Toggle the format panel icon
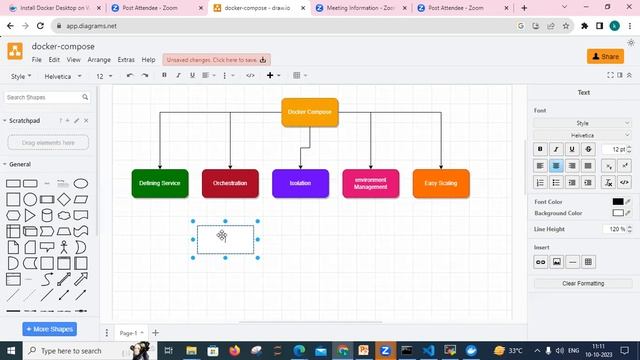This screenshot has height=360, width=640. [x=620, y=75]
